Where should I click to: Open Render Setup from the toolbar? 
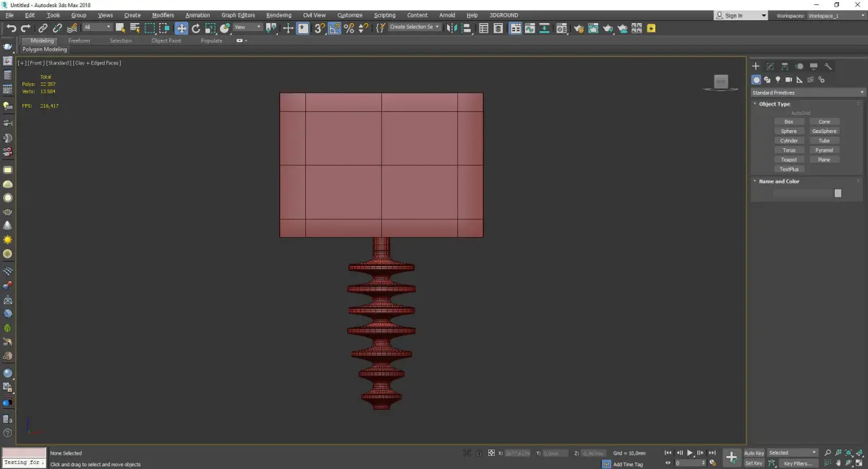[579, 28]
